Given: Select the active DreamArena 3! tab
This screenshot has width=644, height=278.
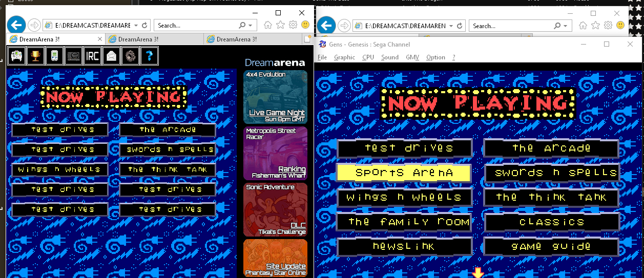Looking at the screenshot, I should (x=55, y=39).
